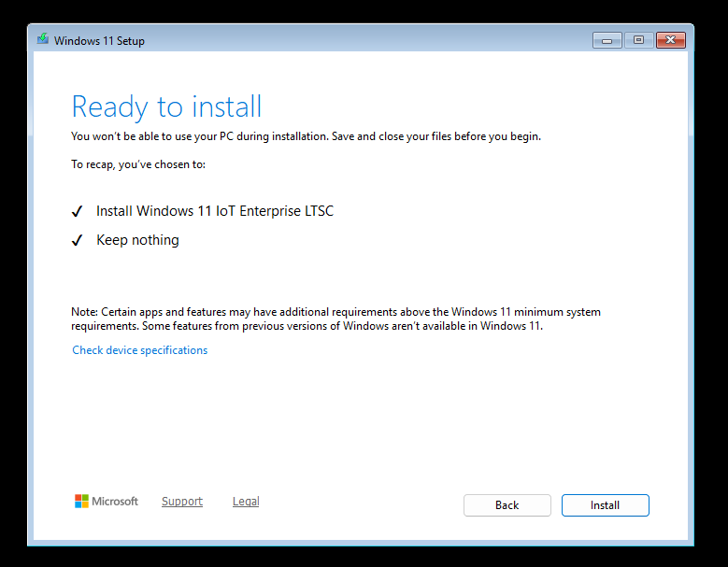This screenshot has height=567, width=728.
Task: Minimize the Windows 11 Setup window
Action: [607, 40]
